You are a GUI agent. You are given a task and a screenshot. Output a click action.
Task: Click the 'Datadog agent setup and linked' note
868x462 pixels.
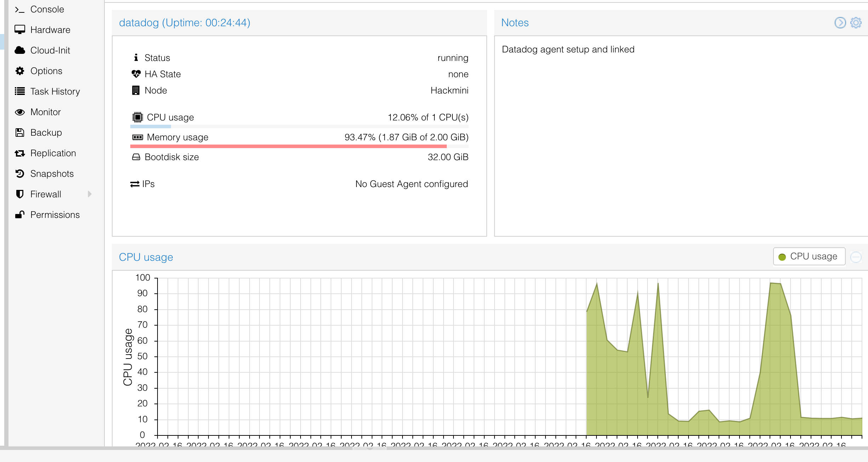pos(568,49)
